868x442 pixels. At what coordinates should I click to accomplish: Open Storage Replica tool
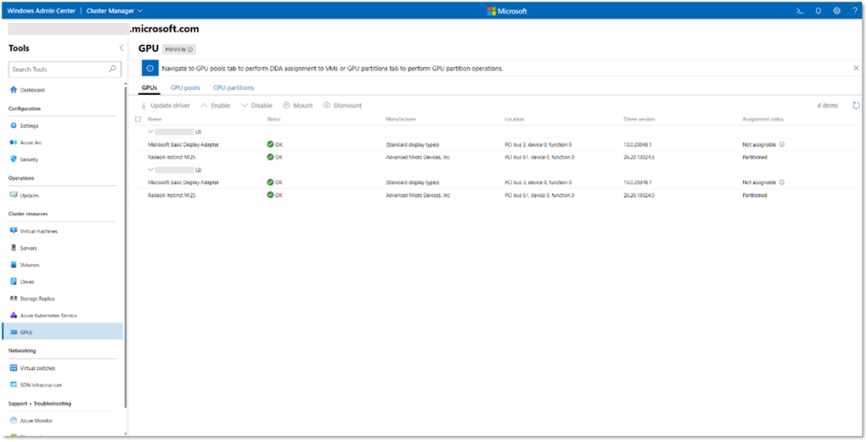click(x=37, y=298)
